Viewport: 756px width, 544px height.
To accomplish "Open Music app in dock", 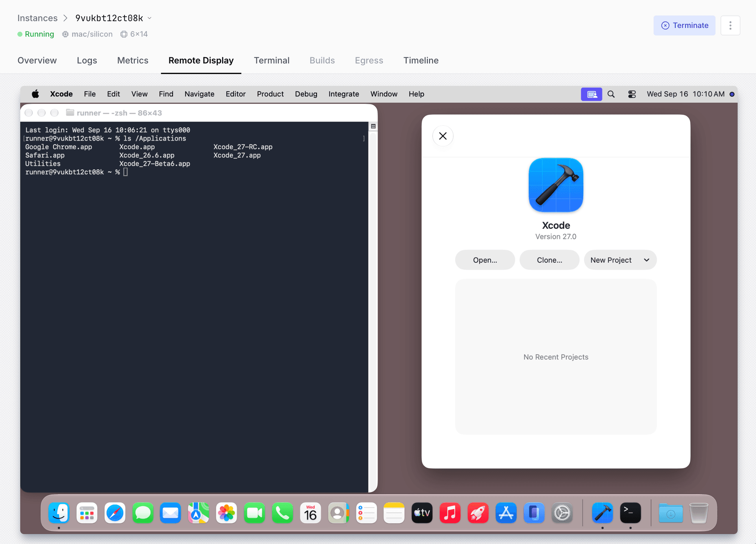I will tap(450, 513).
